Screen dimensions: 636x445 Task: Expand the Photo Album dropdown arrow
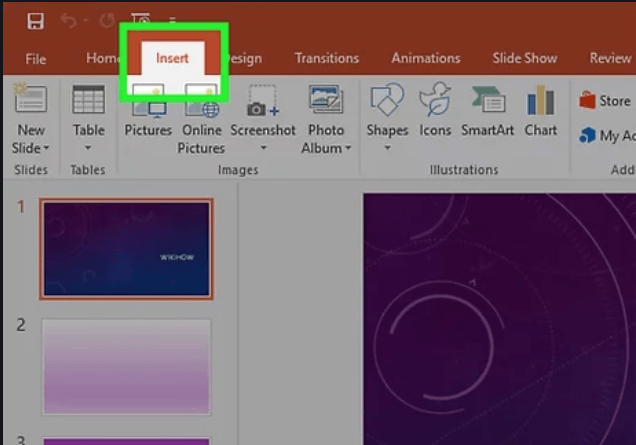coord(348,148)
